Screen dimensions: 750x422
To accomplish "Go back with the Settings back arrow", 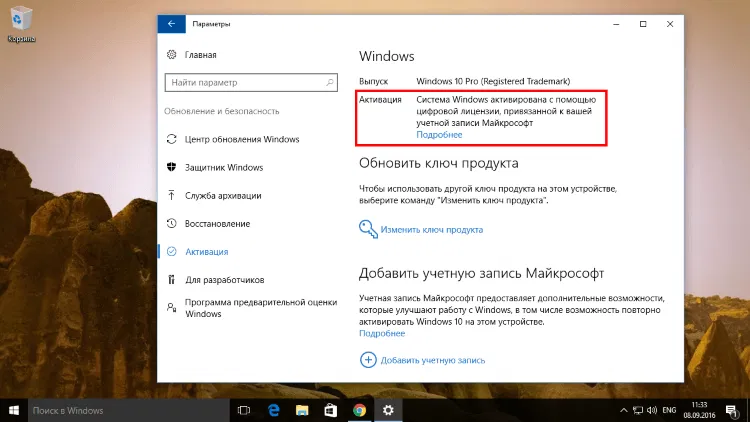I will coord(171,24).
